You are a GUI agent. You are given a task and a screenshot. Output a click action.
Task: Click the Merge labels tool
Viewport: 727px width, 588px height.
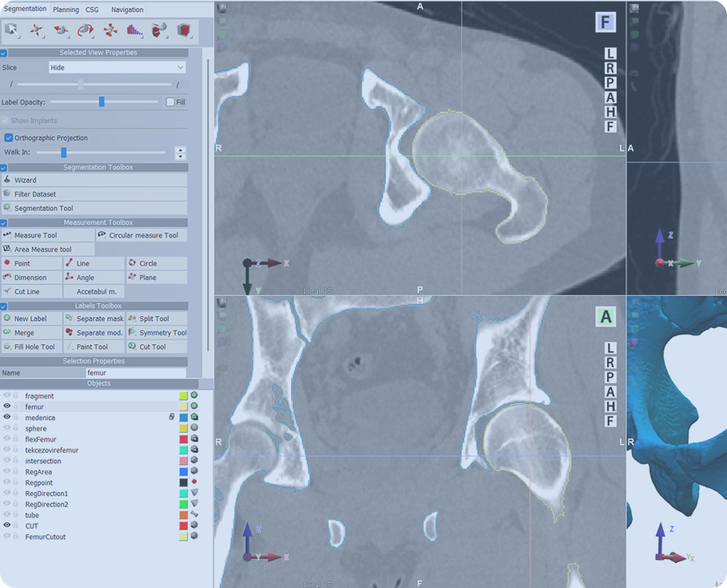(x=32, y=333)
